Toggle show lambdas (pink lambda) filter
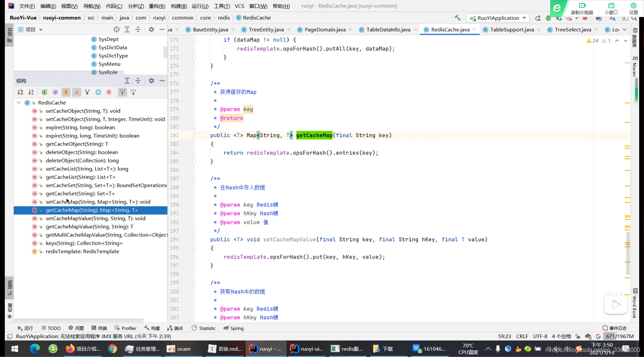The width and height of the screenshot is (644, 357). click(109, 92)
